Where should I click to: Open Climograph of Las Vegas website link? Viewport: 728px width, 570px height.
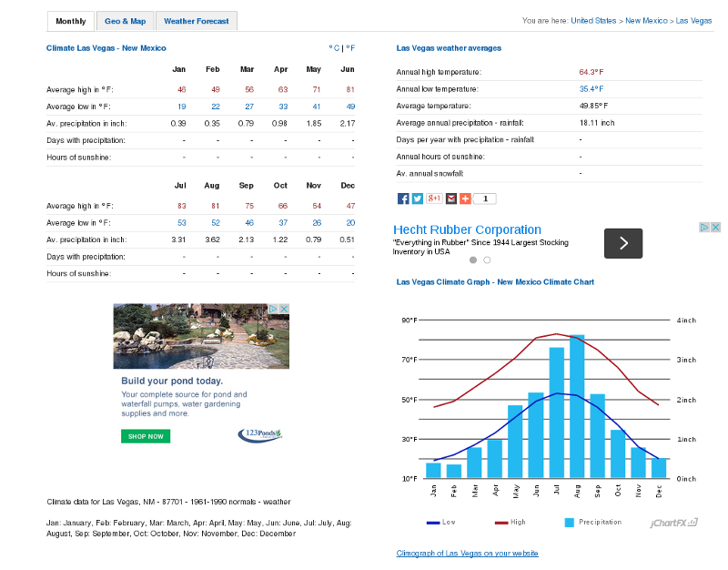pyautogui.click(x=467, y=554)
